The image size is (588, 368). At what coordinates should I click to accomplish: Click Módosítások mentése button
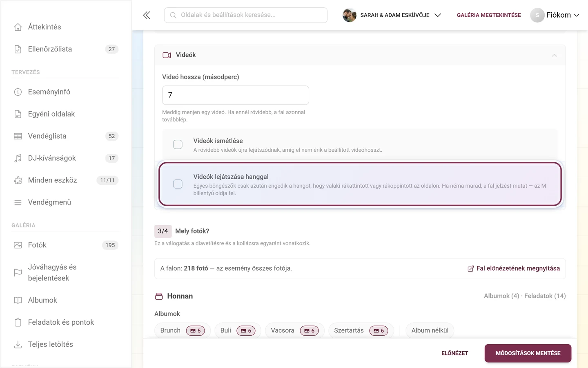click(528, 353)
